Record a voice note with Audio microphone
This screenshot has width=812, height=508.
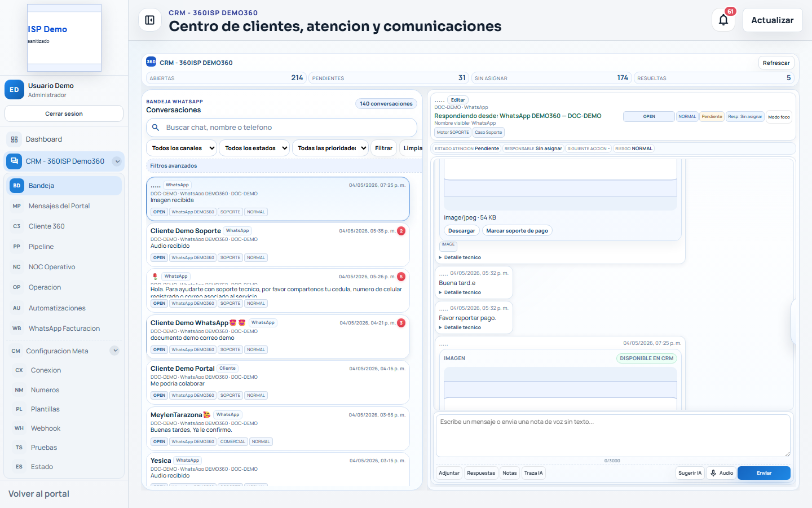721,473
